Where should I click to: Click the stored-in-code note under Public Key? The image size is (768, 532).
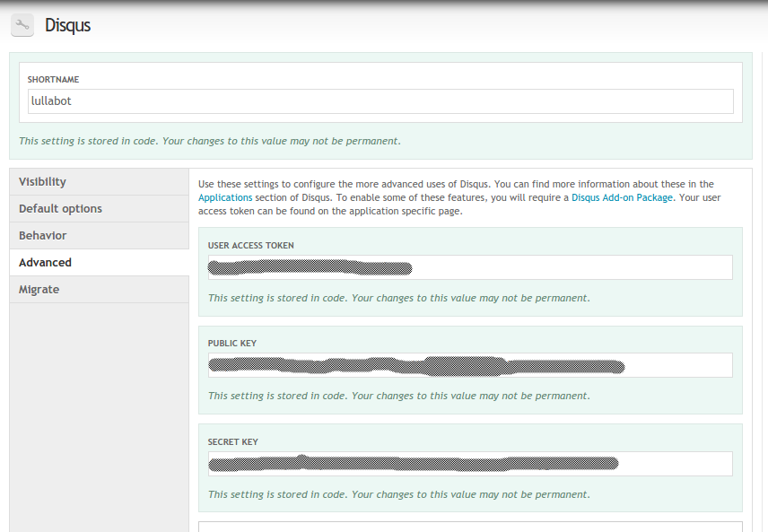point(399,396)
